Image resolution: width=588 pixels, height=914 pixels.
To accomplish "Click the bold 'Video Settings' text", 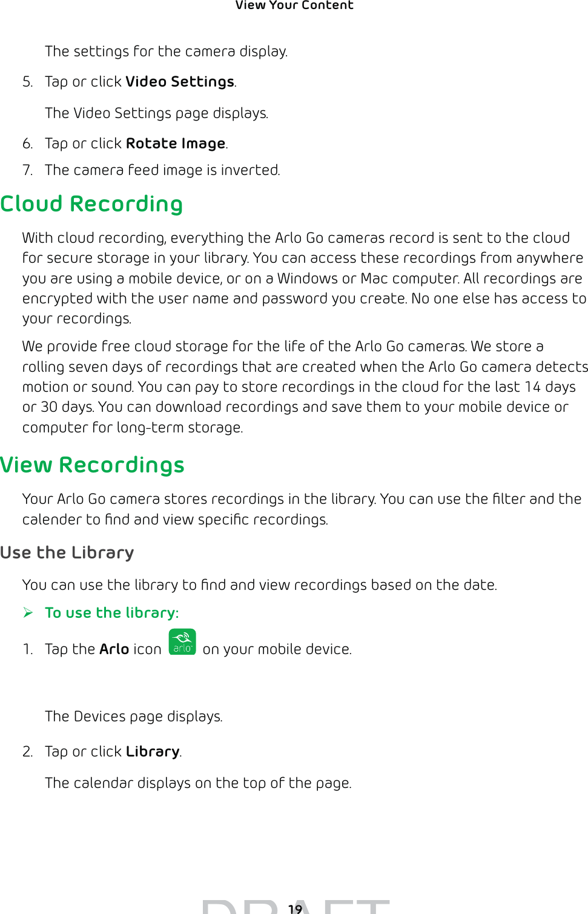I will [180, 82].
